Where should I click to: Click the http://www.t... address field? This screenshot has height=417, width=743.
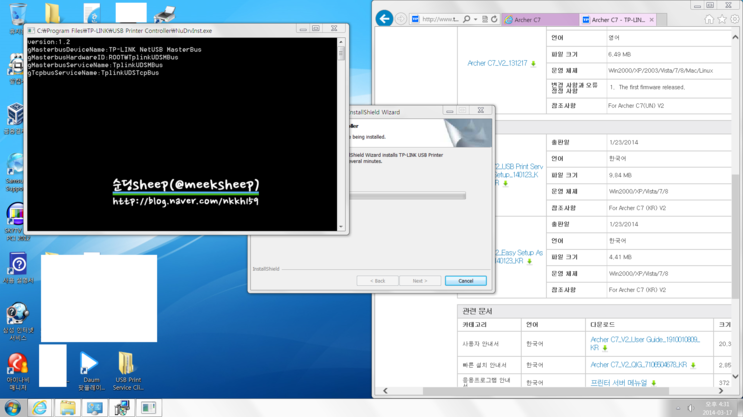click(440, 19)
